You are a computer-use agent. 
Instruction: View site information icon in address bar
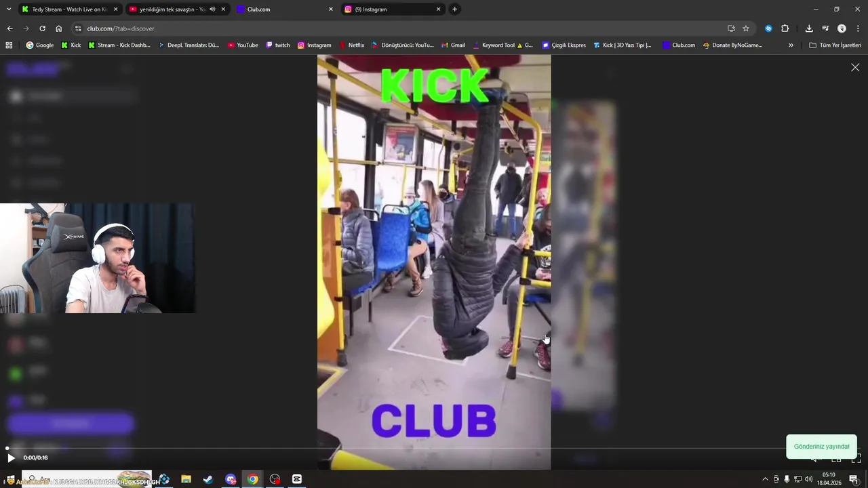[78, 28]
